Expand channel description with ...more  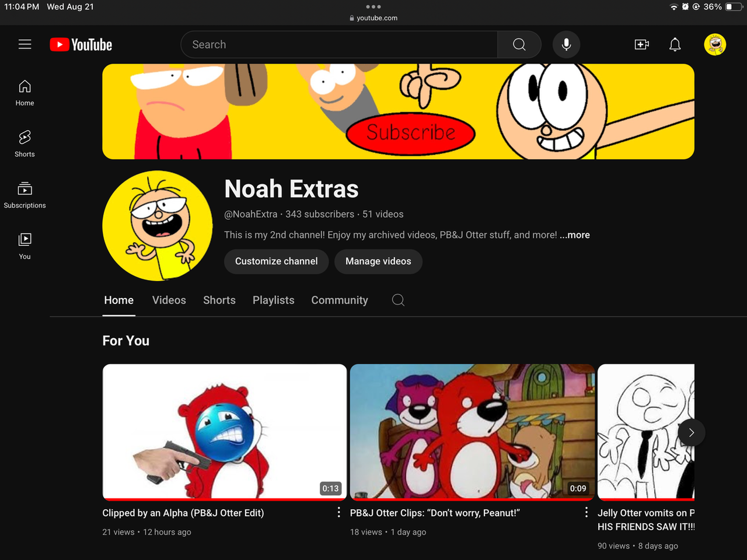[x=575, y=235]
